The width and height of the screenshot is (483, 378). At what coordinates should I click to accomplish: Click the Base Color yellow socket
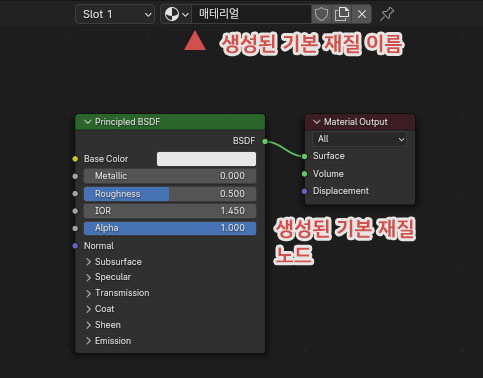coord(75,159)
